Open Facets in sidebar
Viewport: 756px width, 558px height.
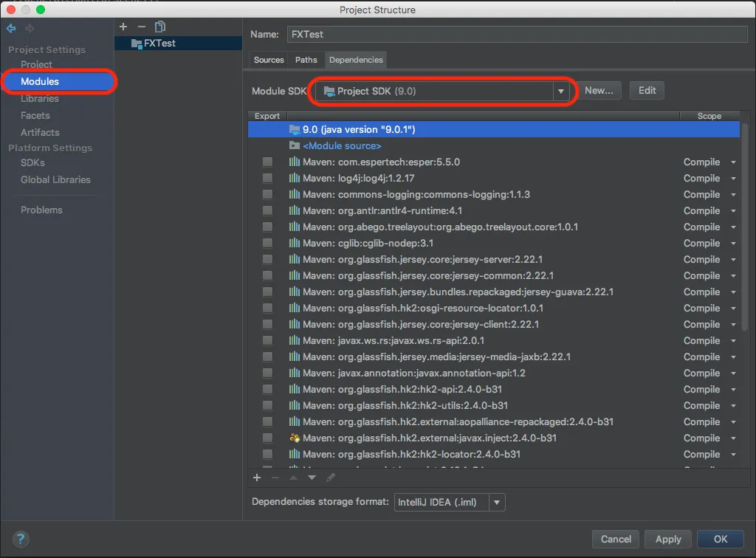[x=35, y=116]
